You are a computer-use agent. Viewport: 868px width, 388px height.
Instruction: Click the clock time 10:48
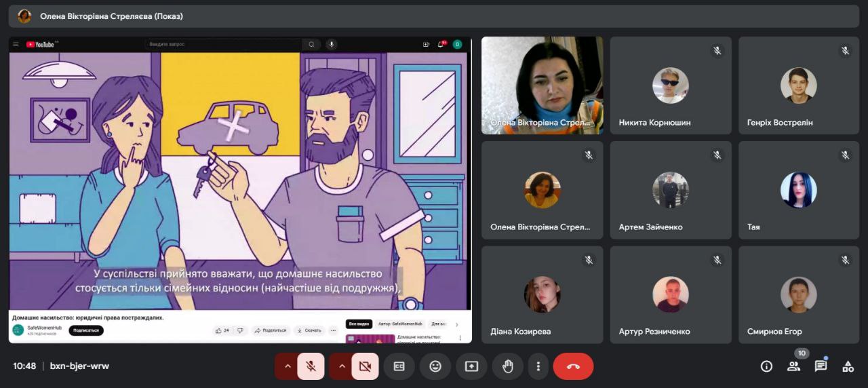pos(24,366)
